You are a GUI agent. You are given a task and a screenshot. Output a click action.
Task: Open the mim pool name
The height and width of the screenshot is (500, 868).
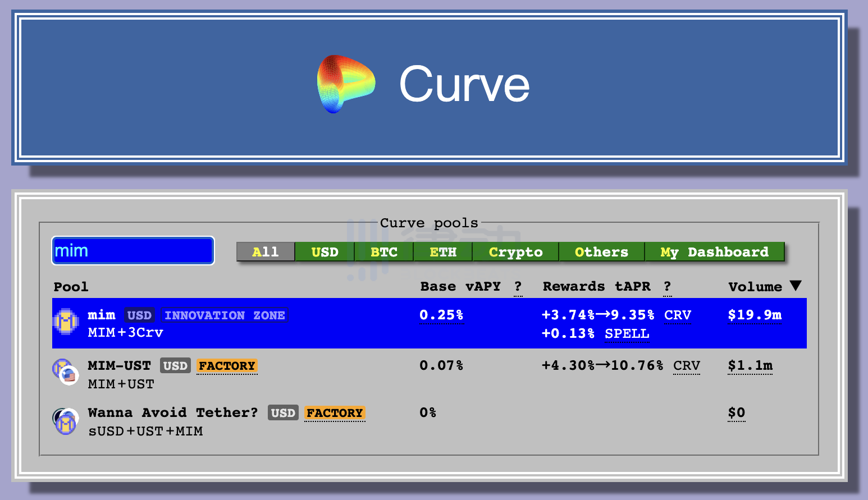pos(102,315)
